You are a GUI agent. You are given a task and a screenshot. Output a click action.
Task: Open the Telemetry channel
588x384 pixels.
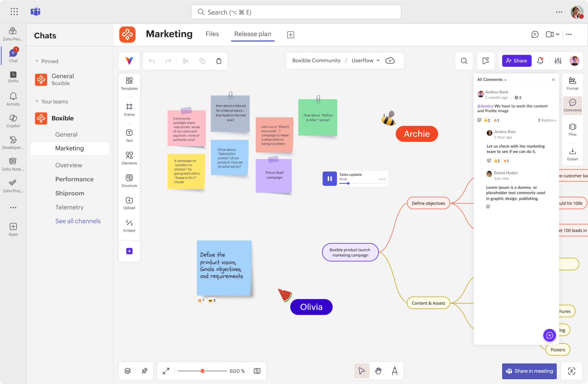(69, 207)
